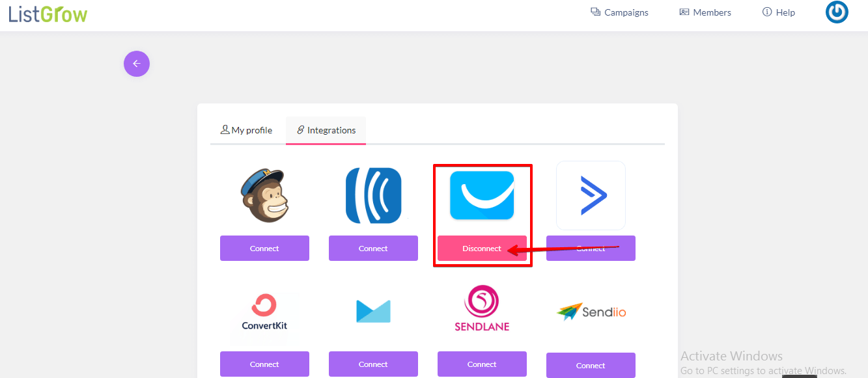Image resolution: width=868 pixels, height=378 pixels.
Task: Click the Sendiio logo
Action: click(591, 312)
